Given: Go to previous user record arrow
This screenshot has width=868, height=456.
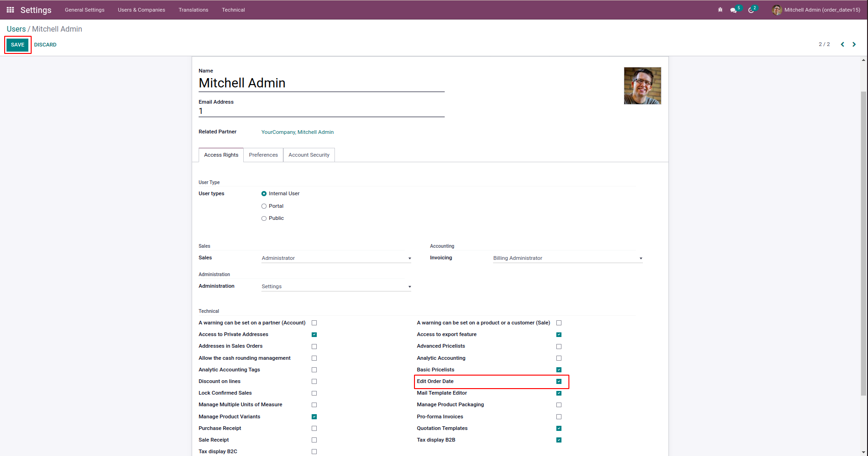Looking at the screenshot, I should click(x=842, y=45).
